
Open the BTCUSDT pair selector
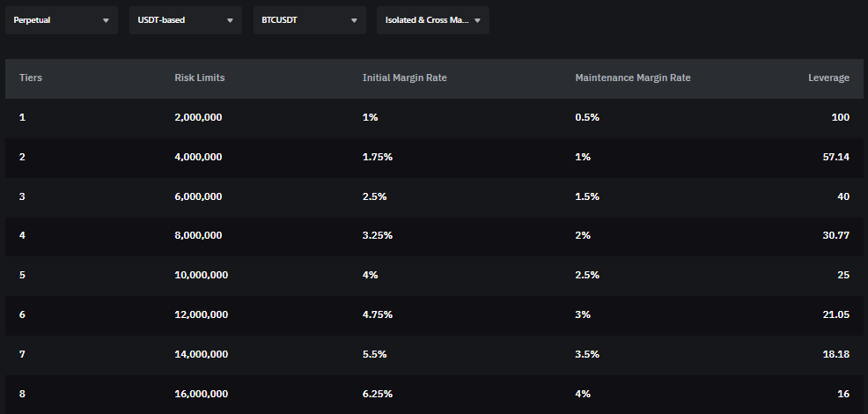coord(309,19)
